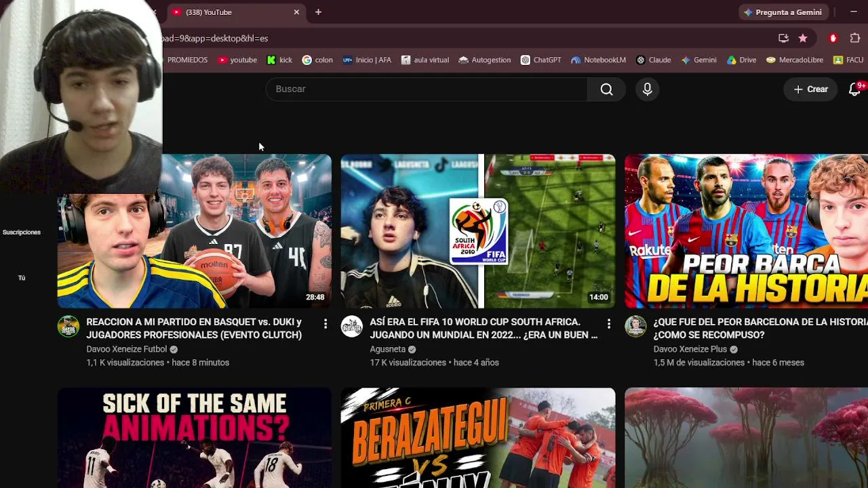Go to Suscripciones in the sidebar

tap(22, 232)
